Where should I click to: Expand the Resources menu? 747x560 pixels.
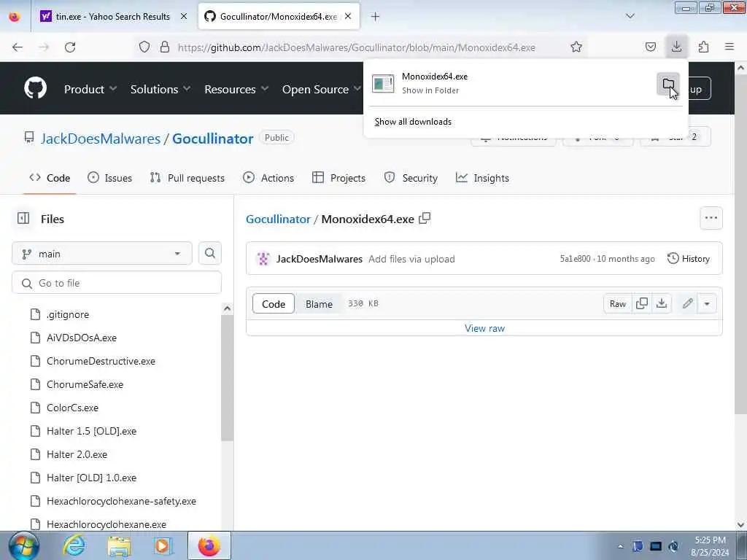click(236, 89)
